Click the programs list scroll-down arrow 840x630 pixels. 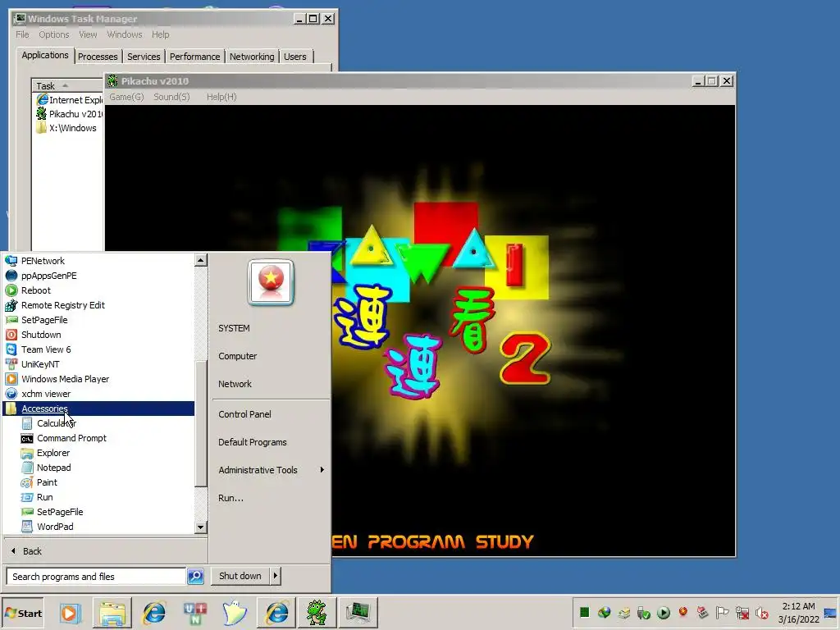[x=201, y=527]
